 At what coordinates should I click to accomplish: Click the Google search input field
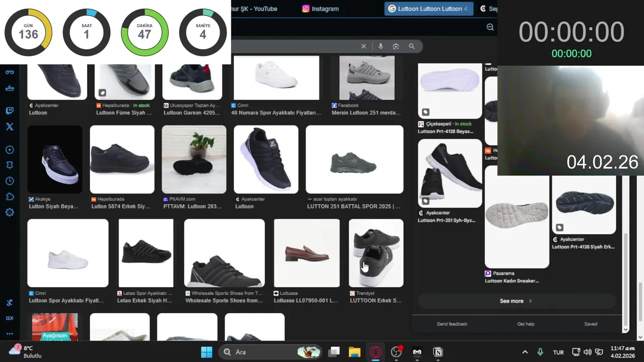point(294,46)
